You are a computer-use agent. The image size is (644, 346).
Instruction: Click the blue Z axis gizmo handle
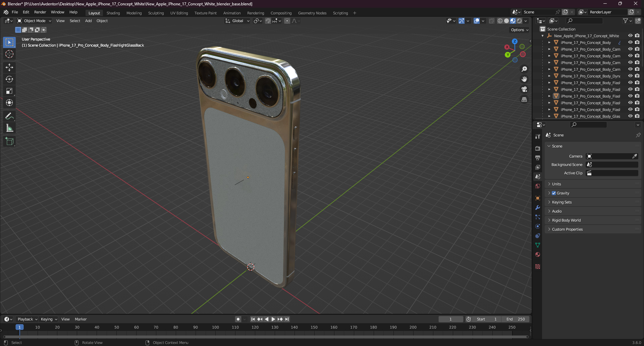coord(515,41)
